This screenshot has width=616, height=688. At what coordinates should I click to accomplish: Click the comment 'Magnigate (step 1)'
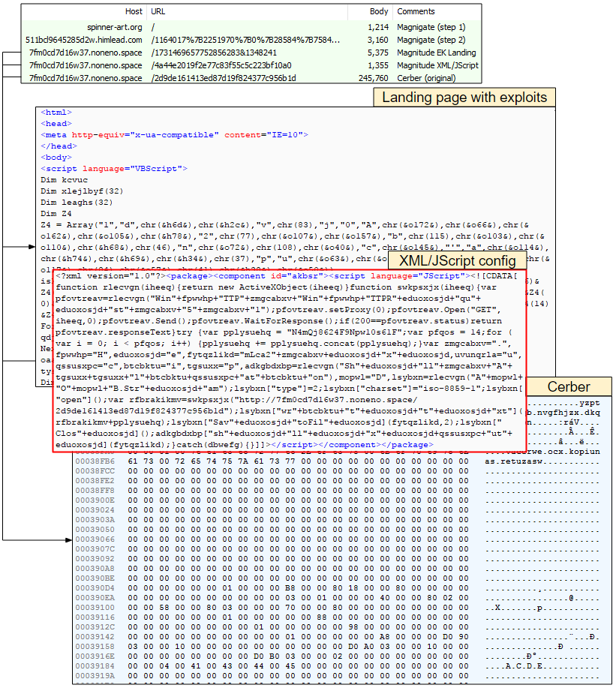click(x=431, y=27)
